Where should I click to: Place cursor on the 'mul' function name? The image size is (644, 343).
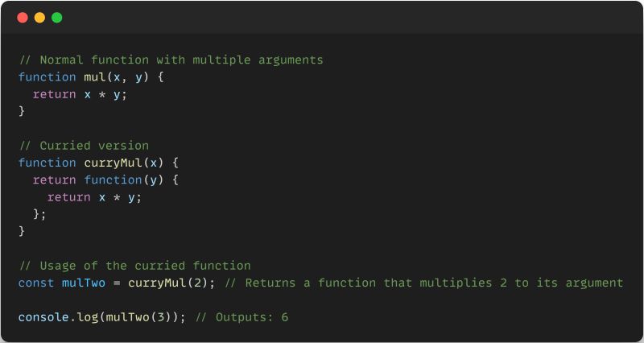click(95, 77)
